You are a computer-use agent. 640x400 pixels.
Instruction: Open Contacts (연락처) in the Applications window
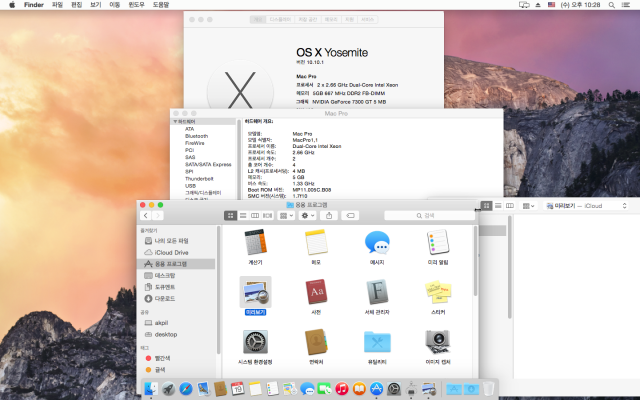[x=316, y=342]
